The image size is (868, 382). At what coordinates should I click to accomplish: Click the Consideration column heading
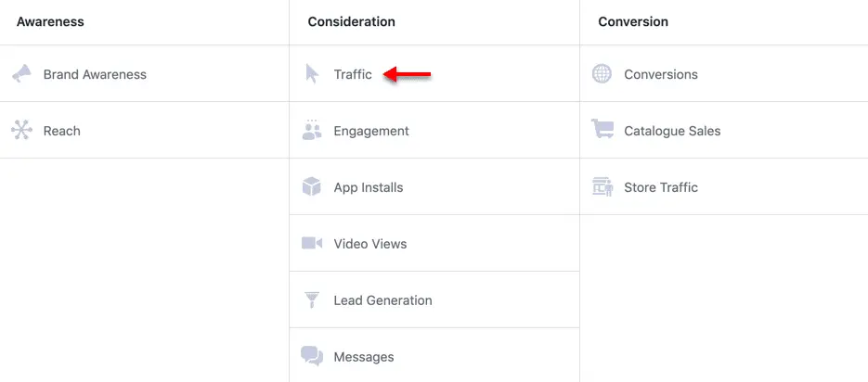click(x=352, y=22)
